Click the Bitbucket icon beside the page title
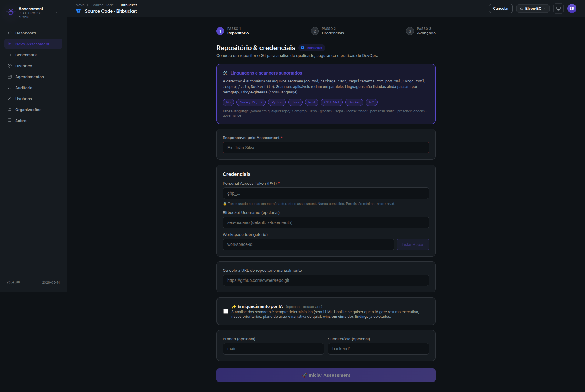Viewport: 585px width, 392px height. tap(79, 11)
